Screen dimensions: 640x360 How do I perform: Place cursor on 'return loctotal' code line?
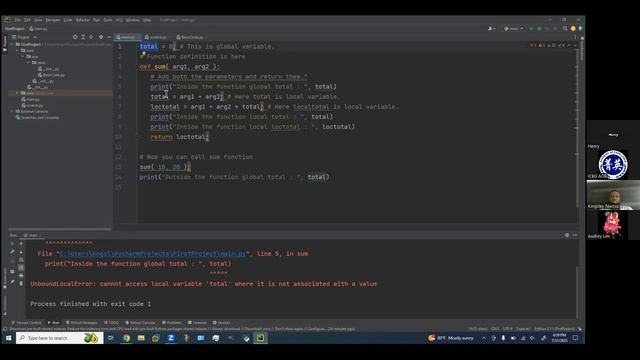(x=180, y=137)
